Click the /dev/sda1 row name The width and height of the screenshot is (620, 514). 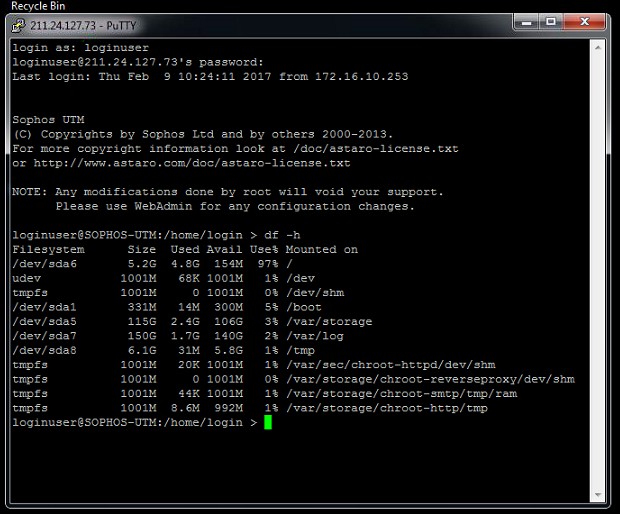click(44, 307)
